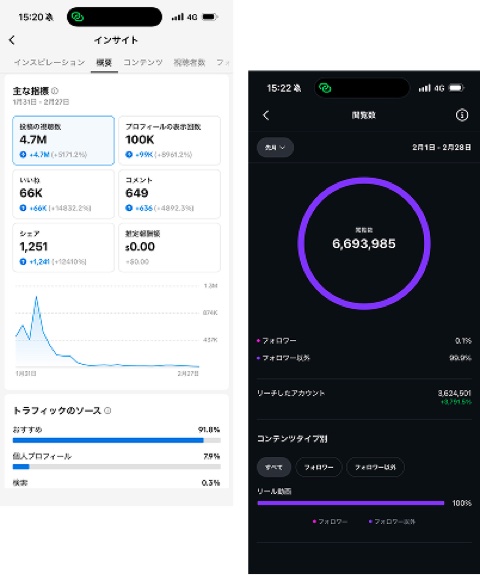Tap the date range 1月31日 - 2月27日
This screenshot has width=480, height=575.
tap(41, 102)
